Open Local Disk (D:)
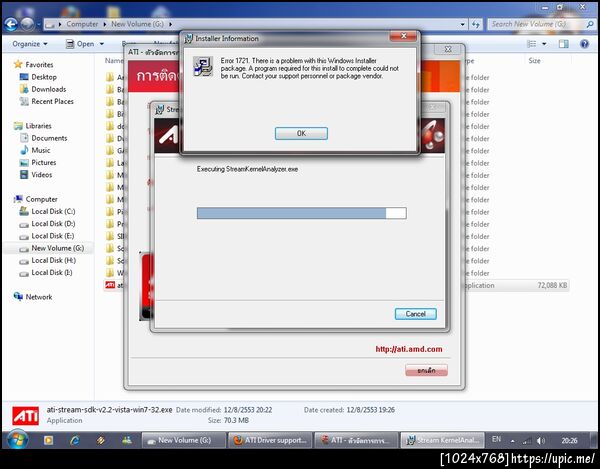The image size is (600, 469). 53,223
